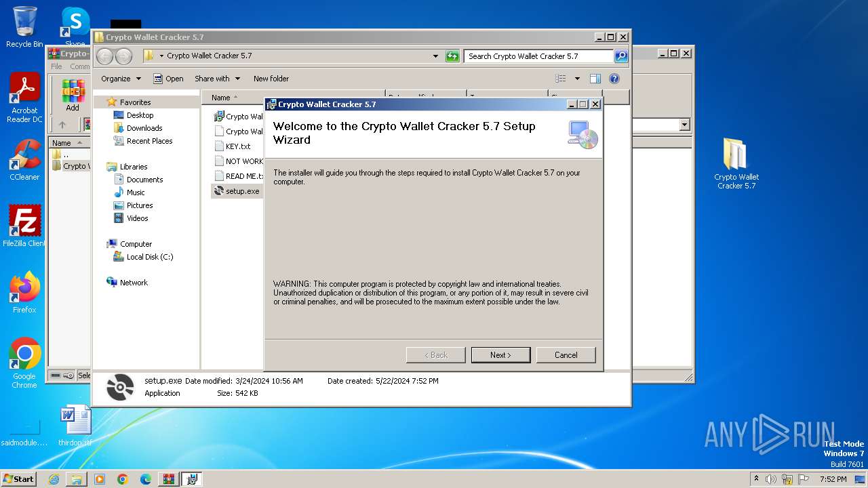Click Next in the Setup Wizard
This screenshot has width=868, height=488.
(x=500, y=354)
